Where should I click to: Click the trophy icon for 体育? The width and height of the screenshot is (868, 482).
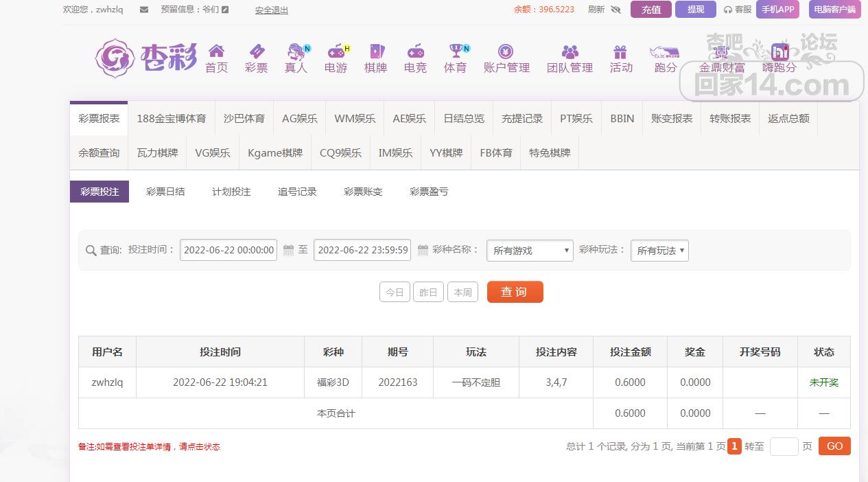click(x=456, y=51)
